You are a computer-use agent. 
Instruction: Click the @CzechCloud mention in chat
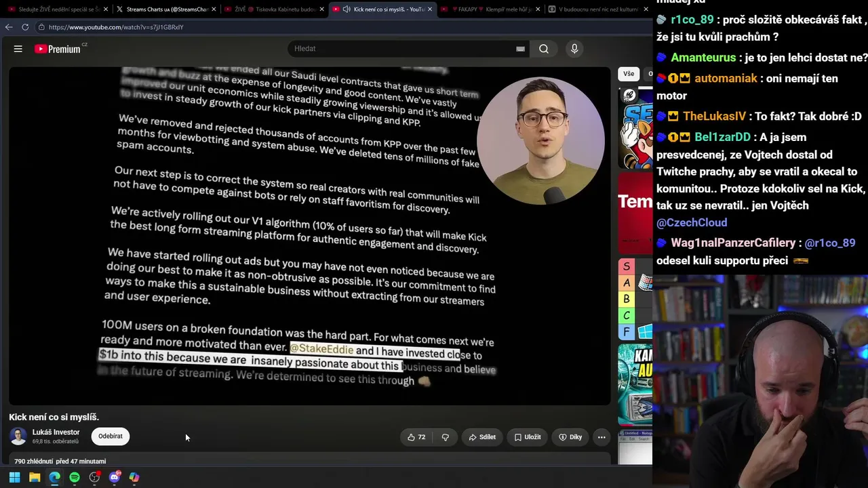(x=692, y=222)
